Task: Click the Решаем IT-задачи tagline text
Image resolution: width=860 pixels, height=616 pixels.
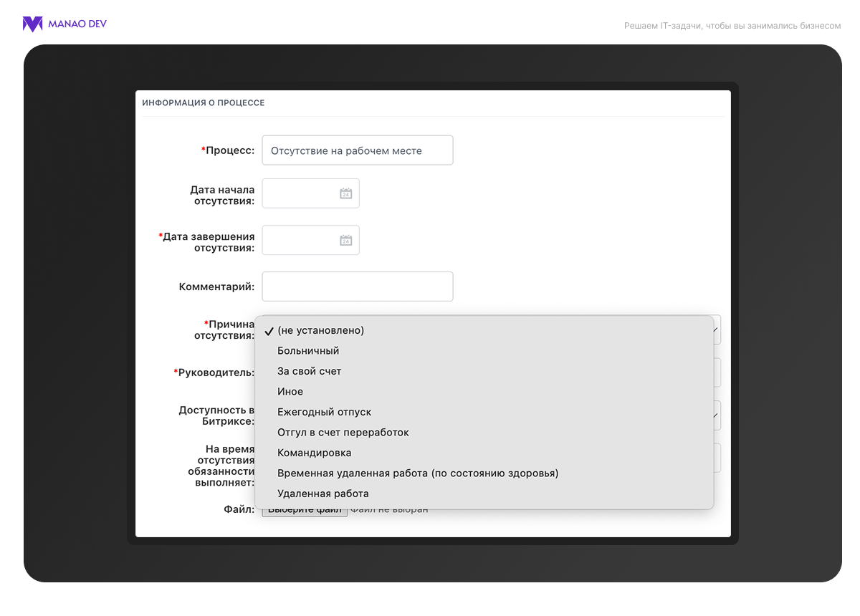Action: pyautogui.click(x=732, y=26)
